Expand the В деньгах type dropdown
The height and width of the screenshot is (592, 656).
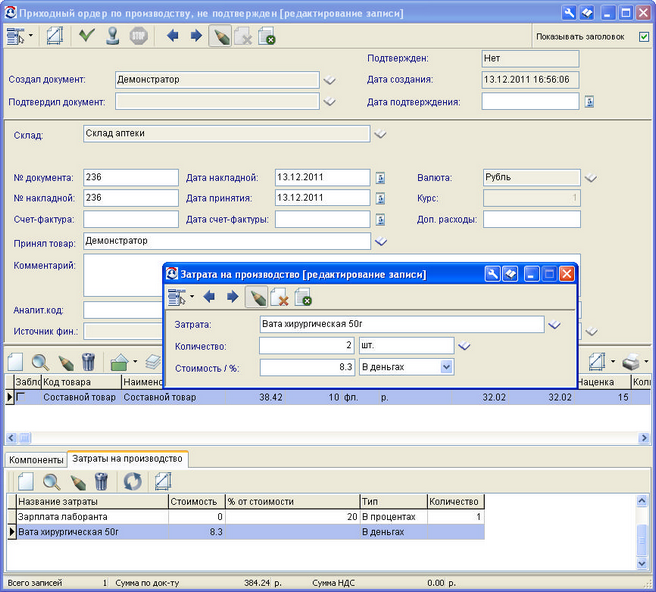pyautogui.click(x=446, y=367)
